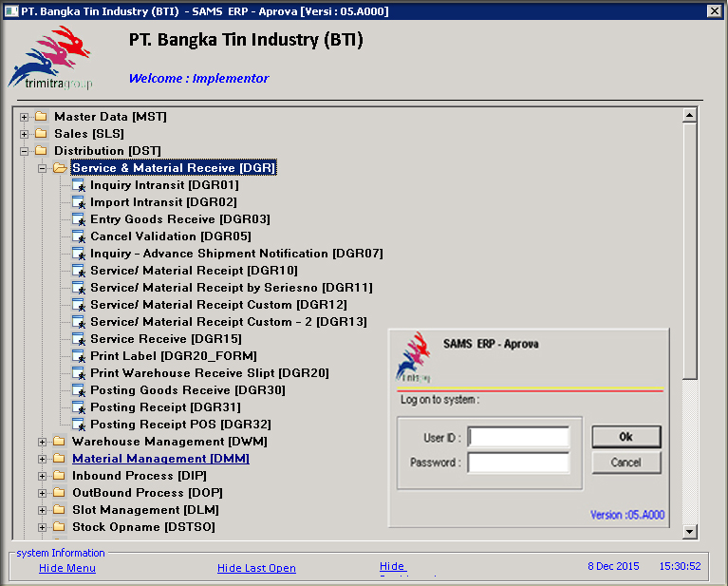Click the Posting Goods Receive DGR30 icon
The image size is (728, 586).
click(x=79, y=390)
